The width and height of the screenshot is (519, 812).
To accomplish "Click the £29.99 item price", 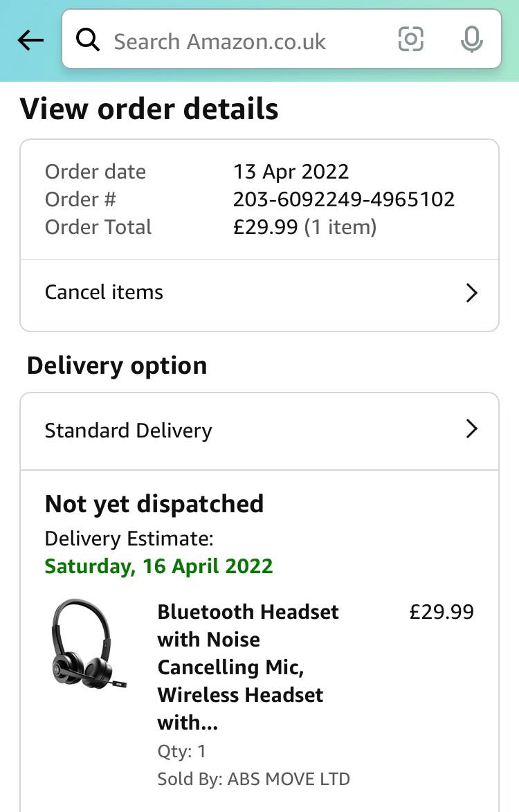I will point(441,612).
